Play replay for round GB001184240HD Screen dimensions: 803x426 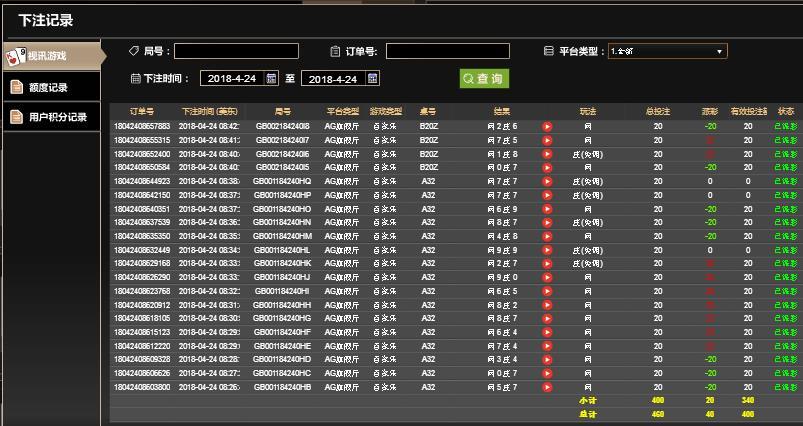[x=547, y=359]
